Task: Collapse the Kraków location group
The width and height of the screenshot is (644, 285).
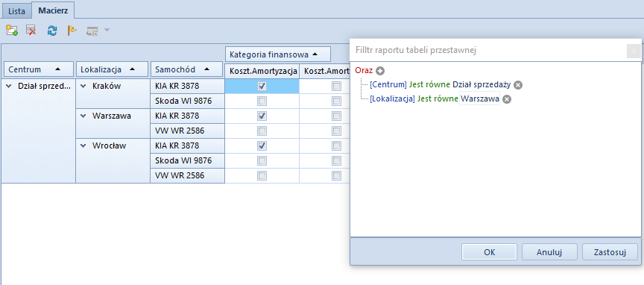Action: pos(83,86)
